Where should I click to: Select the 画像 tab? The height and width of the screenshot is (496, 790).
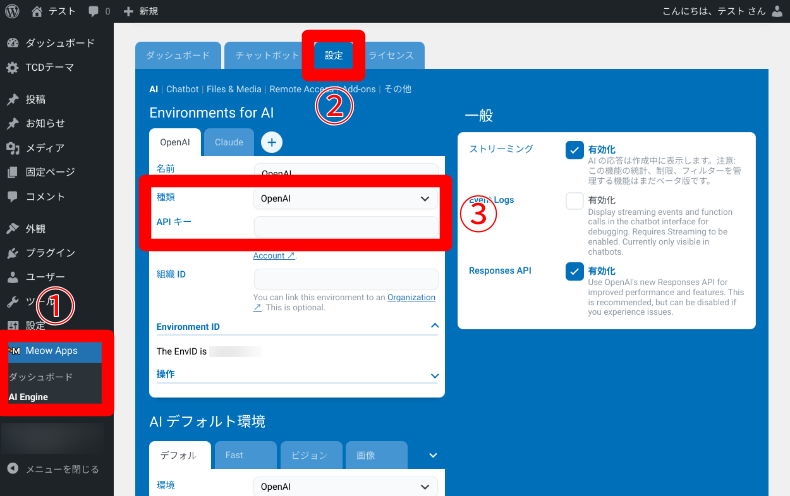376,455
